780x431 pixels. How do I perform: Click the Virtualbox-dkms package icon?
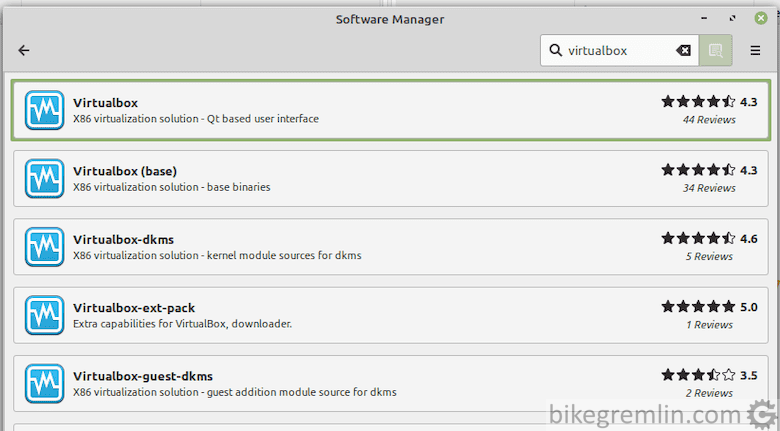44,247
